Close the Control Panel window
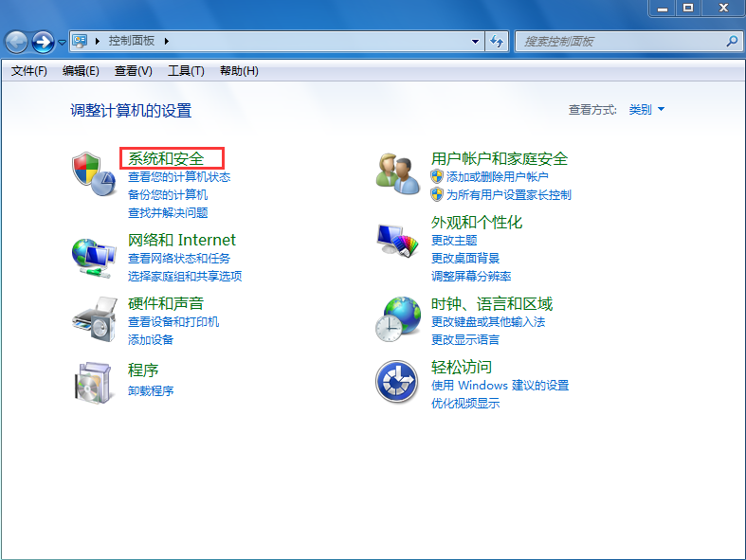The image size is (746, 560). tap(723, 9)
